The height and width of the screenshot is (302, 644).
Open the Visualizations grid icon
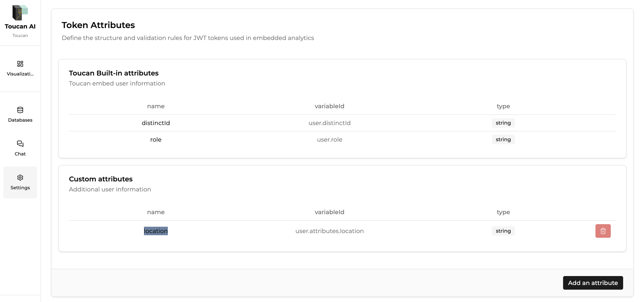(x=20, y=64)
